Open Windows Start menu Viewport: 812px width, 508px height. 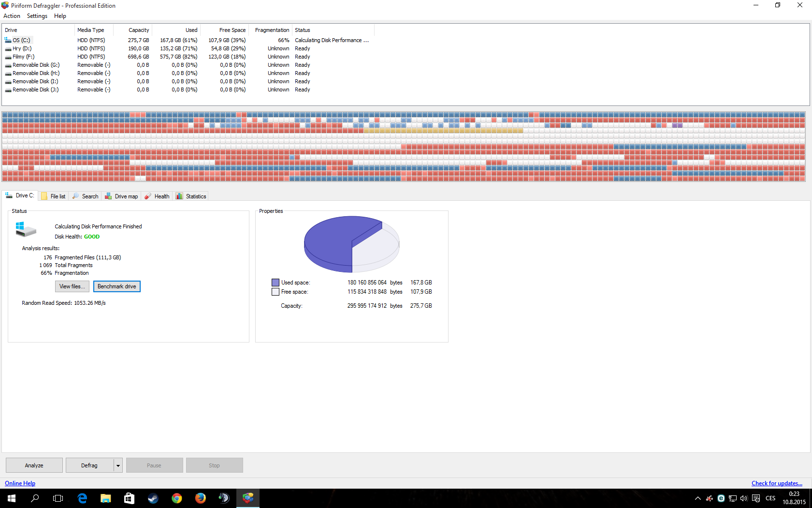[x=12, y=498]
